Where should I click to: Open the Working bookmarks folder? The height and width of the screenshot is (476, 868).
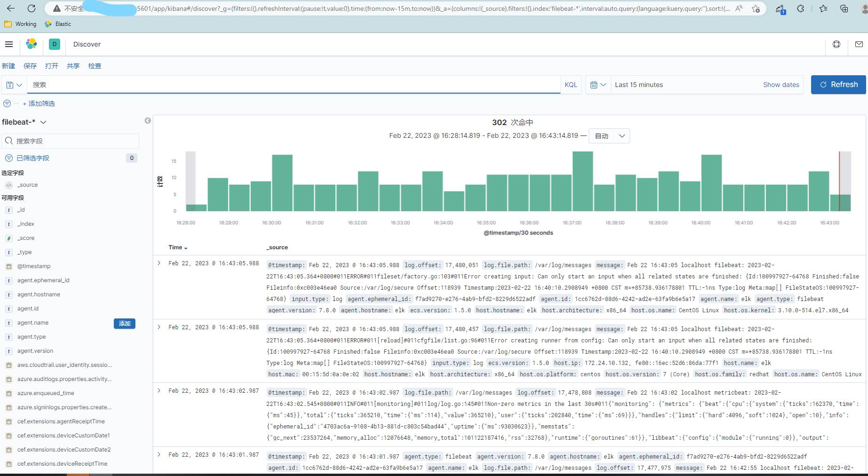coord(20,24)
